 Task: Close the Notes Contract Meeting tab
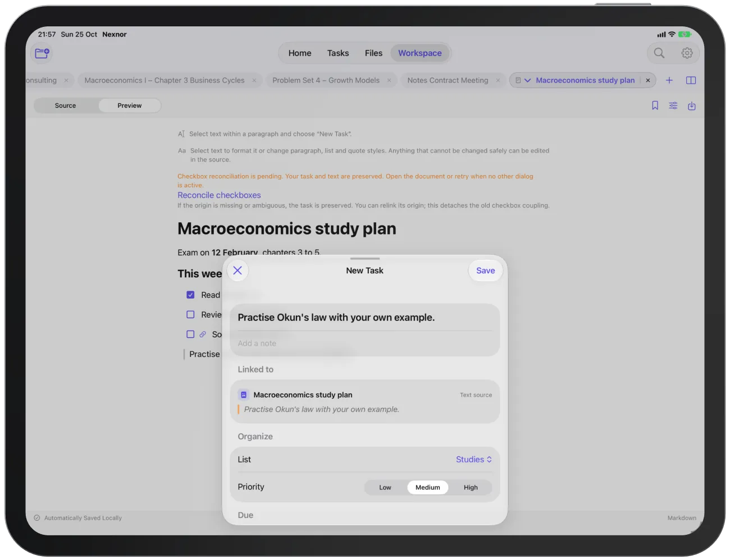tap(498, 80)
